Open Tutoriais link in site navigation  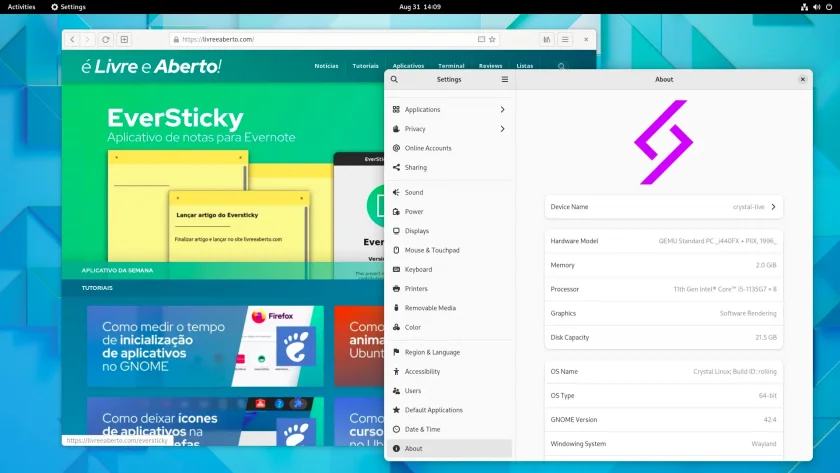click(x=365, y=66)
